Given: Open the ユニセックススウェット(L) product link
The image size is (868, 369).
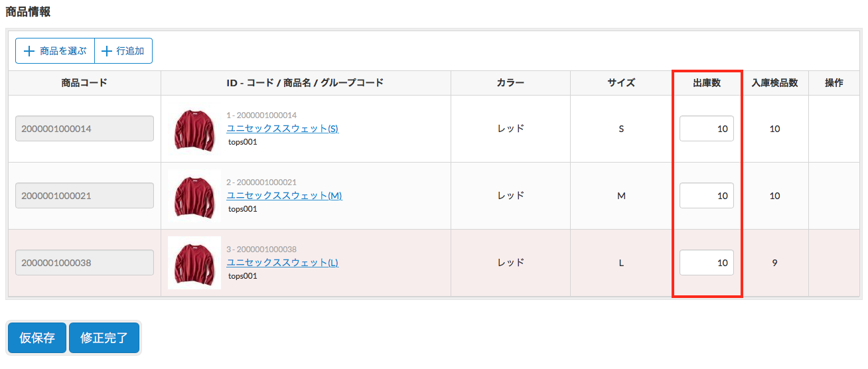Looking at the screenshot, I should 282,263.
